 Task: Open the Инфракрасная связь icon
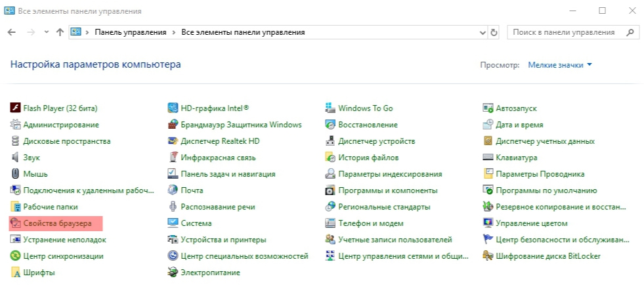point(173,158)
